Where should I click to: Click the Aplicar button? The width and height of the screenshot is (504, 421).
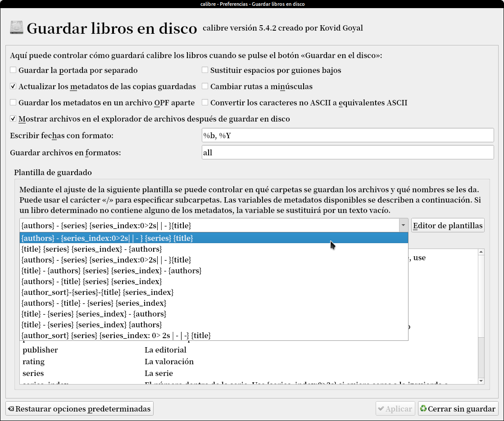tap(395, 408)
